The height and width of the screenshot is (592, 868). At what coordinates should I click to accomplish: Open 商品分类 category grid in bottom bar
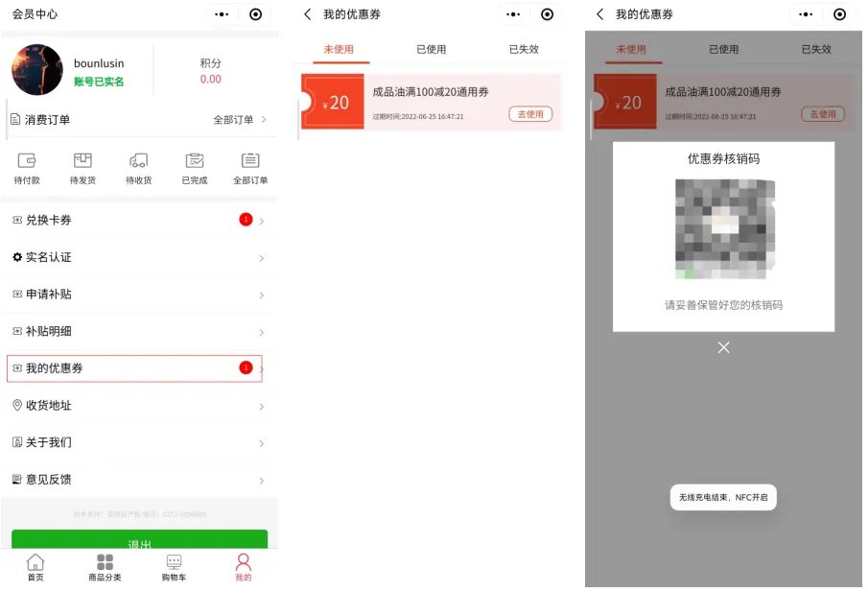(105, 567)
